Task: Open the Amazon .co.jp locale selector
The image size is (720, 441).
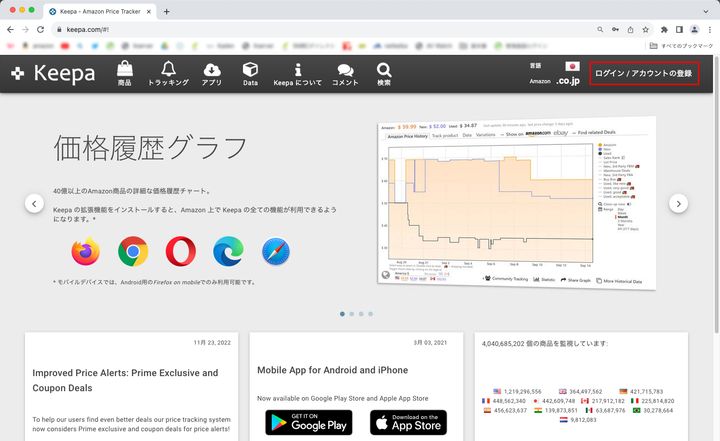Action: pyautogui.click(x=568, y=81)
